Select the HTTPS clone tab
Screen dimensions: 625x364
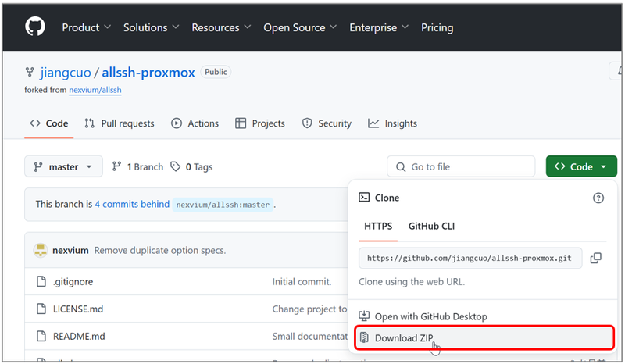pyautogui.click(x=378, y=227)
